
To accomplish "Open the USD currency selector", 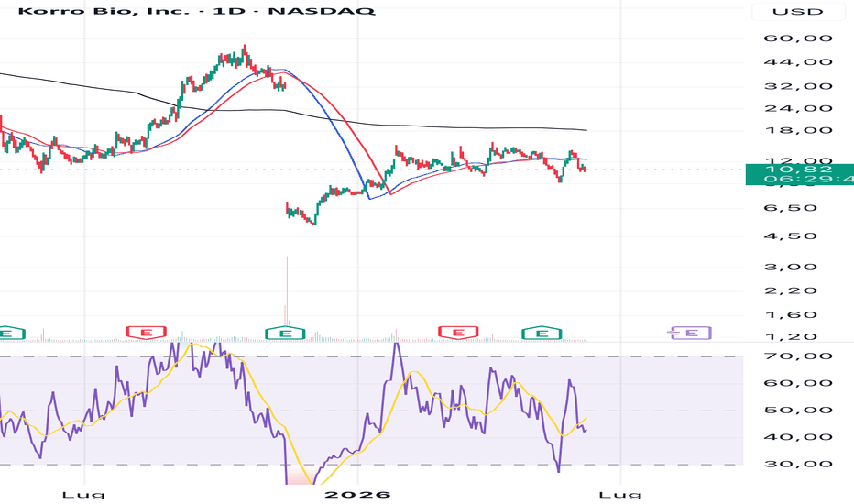I will click(x=797, y=11).
